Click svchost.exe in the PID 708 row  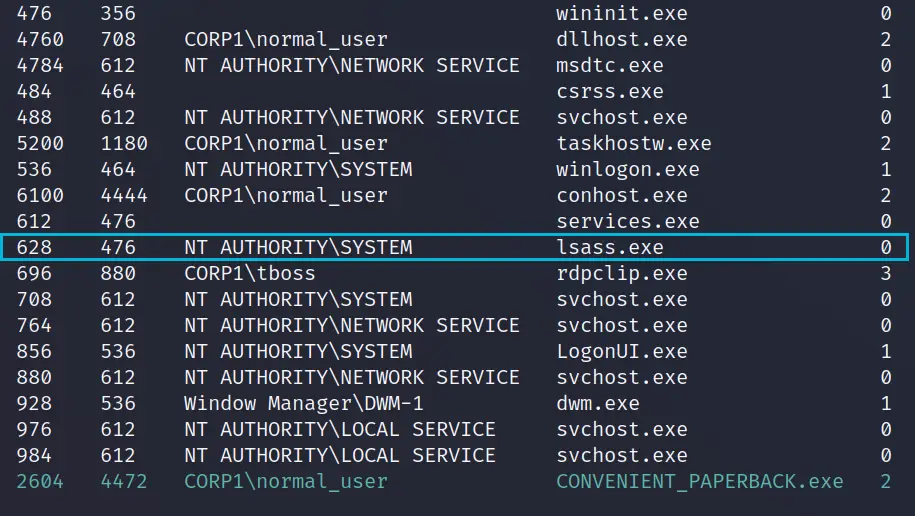click(621, 299)
